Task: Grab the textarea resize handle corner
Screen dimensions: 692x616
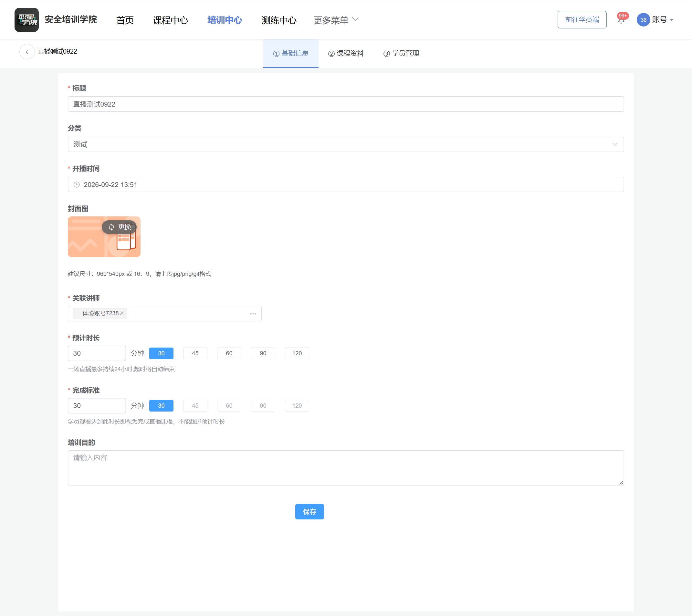Action: [x=621, y=483]
